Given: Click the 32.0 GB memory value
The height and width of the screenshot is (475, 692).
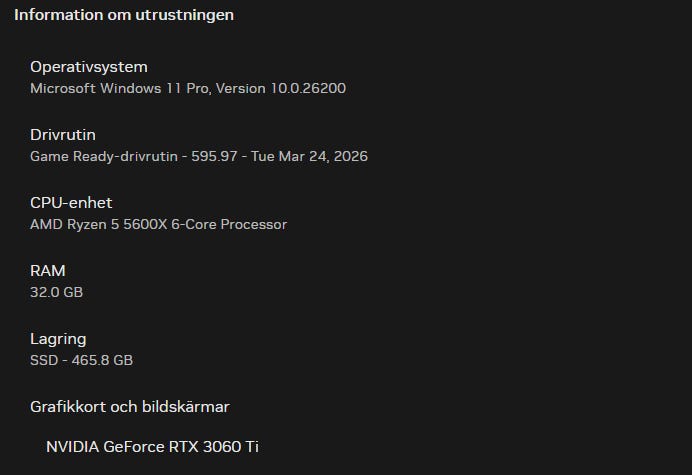Looking at the screenshot, I should tap(57, 292).
